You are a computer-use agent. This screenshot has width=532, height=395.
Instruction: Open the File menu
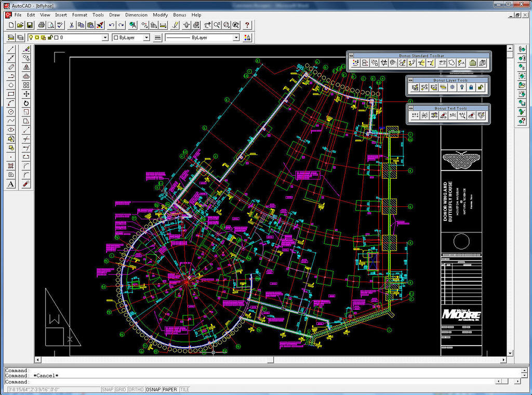coord(18,15)
